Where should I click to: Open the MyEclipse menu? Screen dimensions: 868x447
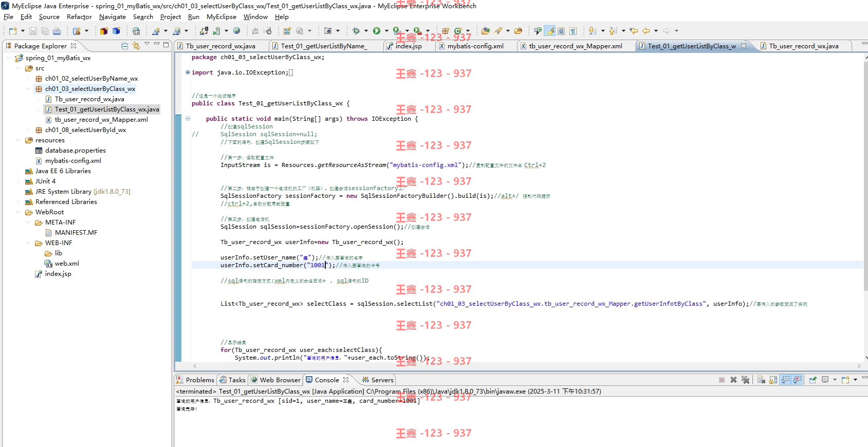click(x=221, y=16)
